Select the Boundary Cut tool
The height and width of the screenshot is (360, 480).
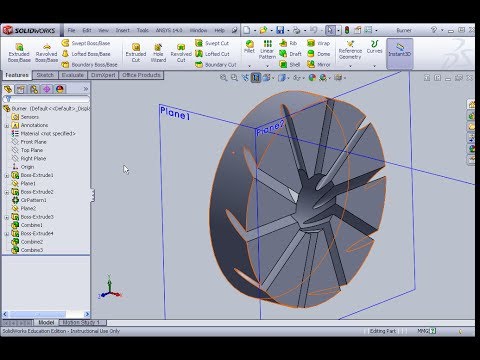click(216, 64)
